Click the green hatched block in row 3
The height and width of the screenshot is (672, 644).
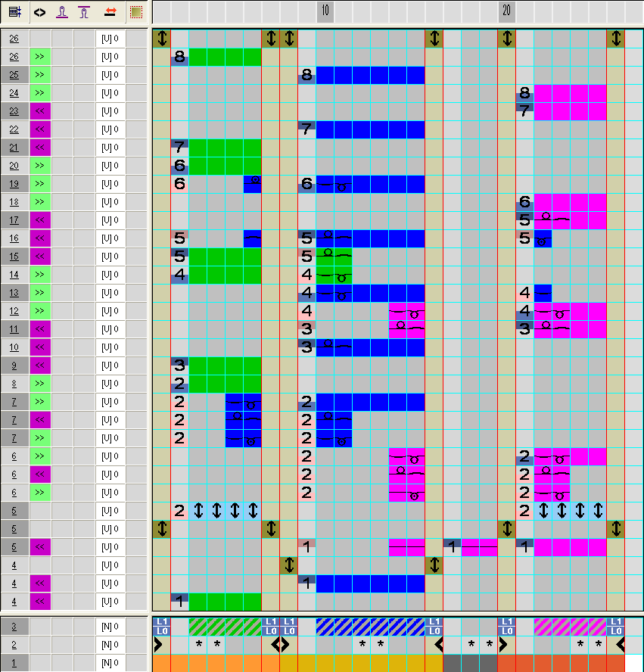[x=225, y=627]
